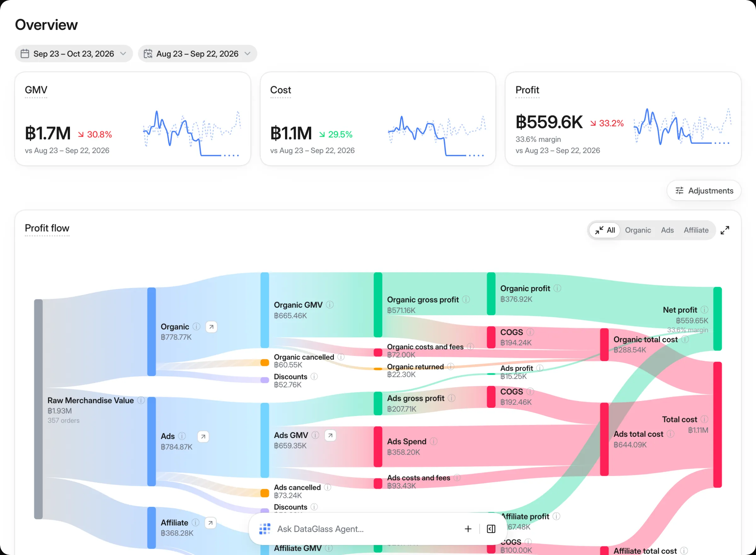The image size is (756, 555).
Task: Show info for Ads channel node
Action: pos(182,436)
